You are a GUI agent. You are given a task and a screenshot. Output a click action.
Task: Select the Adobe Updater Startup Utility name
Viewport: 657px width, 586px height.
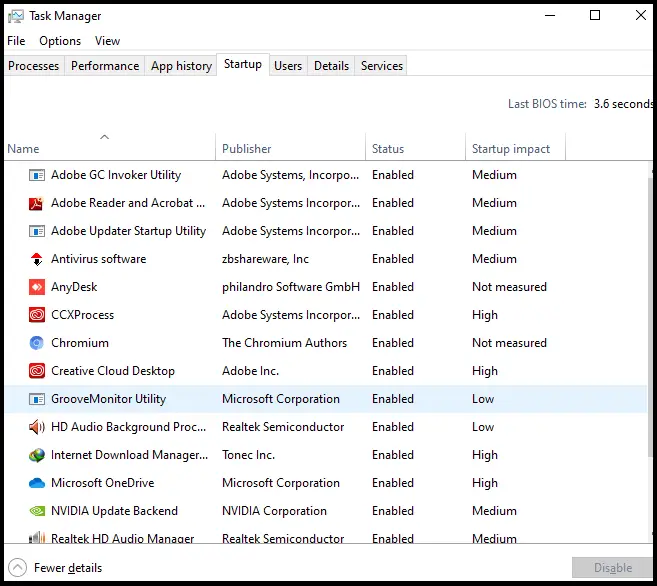point(128,231)
